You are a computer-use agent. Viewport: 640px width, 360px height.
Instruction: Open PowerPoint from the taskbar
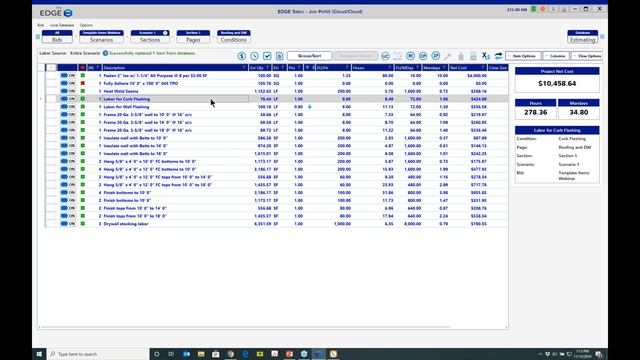289,354
